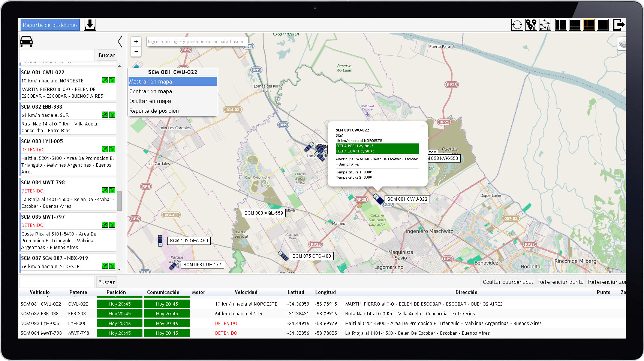Click the SCM 068 LUE-177 truck marker
644x361 pixels.
click(x=174, y=265)
